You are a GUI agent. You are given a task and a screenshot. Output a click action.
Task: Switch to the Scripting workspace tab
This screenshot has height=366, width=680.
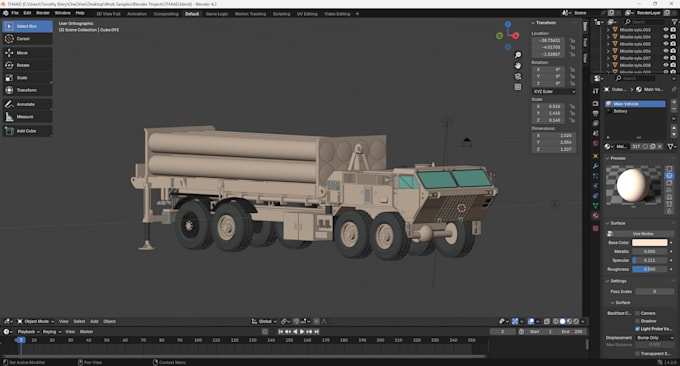pyautogui.click(x=281, y=14)
